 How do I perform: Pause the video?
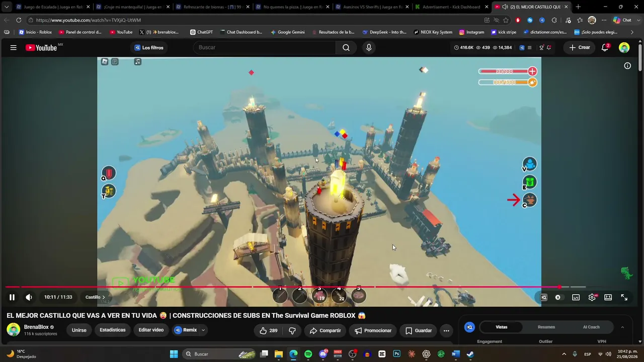(12, 297)
